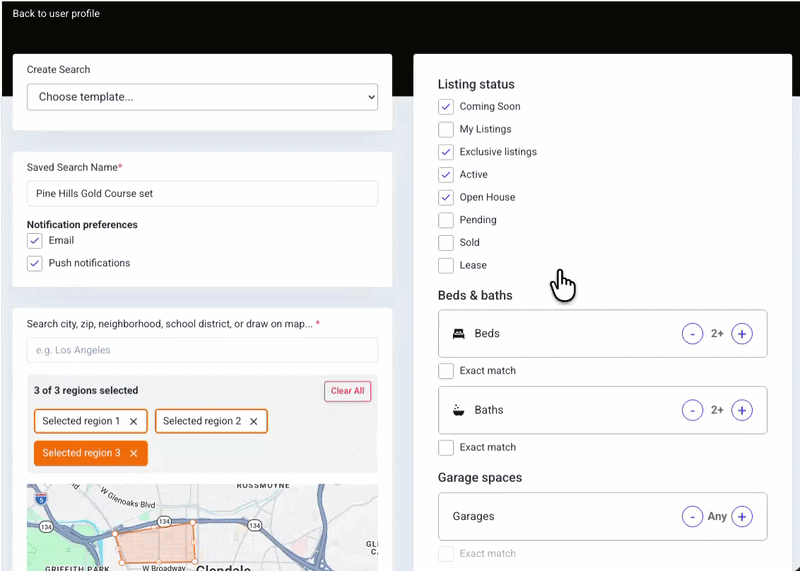Remove Selected region 2 with its X icon
Image resolution: width=800 pixels, height=571 pixels.
[254, 421]
